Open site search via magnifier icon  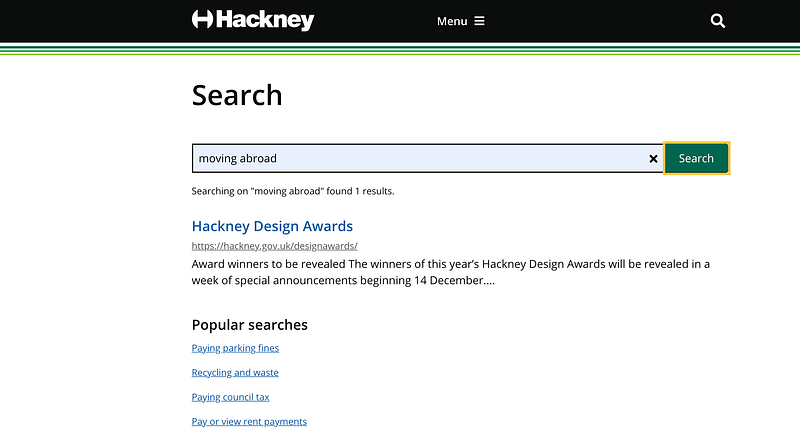point(717,21)
